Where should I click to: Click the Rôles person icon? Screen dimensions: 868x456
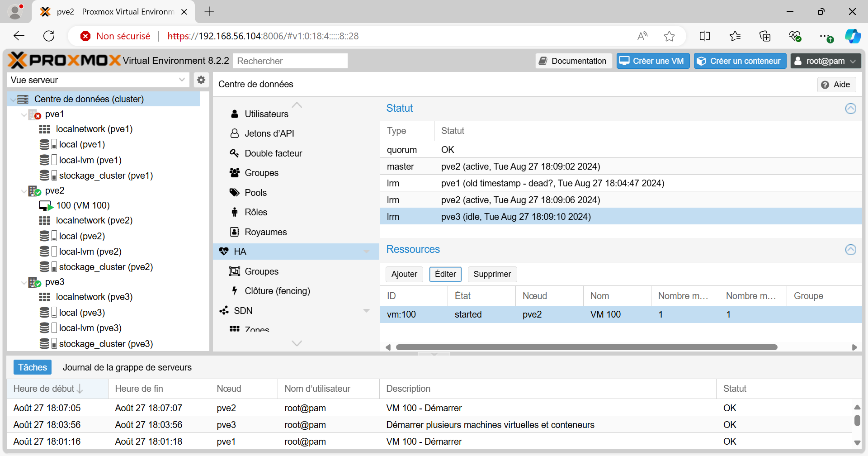(x=235, y=212)
